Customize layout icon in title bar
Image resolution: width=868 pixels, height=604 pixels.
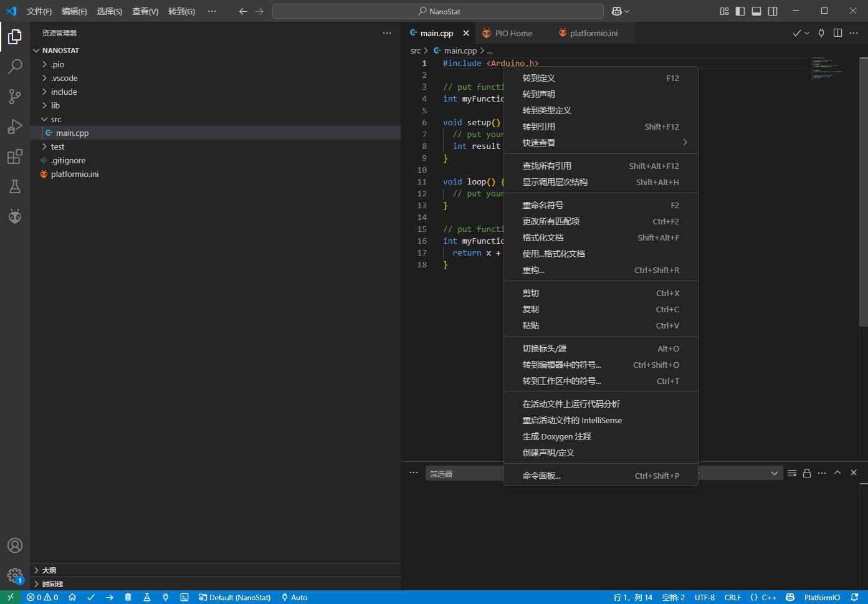724,11
